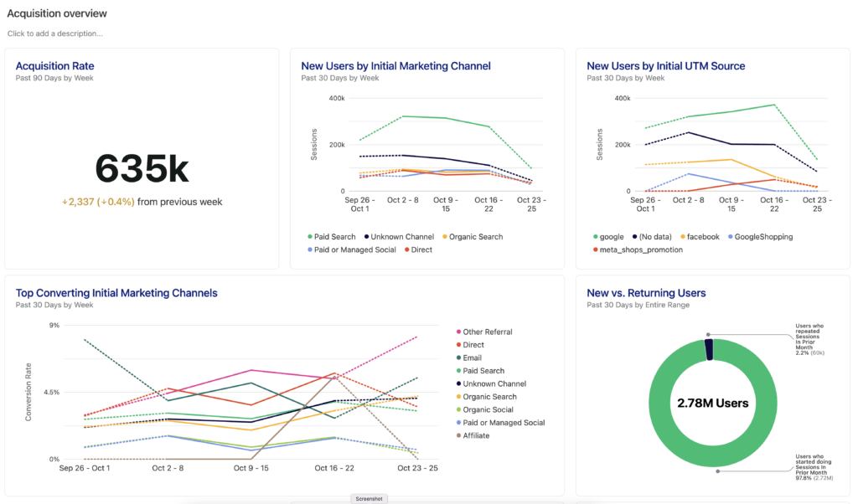
Task: Open the Acquisition Rate report card
Action: point(54,65)
